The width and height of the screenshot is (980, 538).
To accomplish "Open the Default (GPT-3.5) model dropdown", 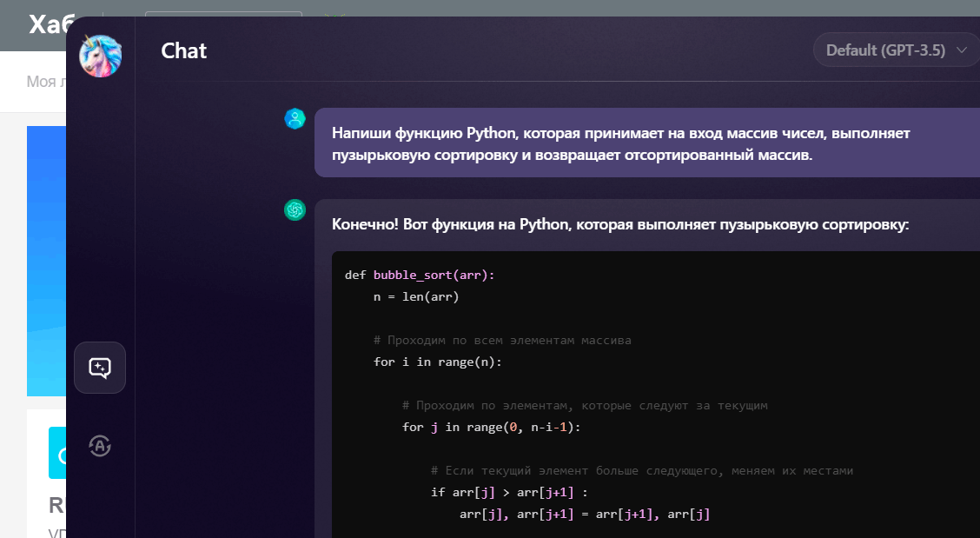I will (896, 50).
